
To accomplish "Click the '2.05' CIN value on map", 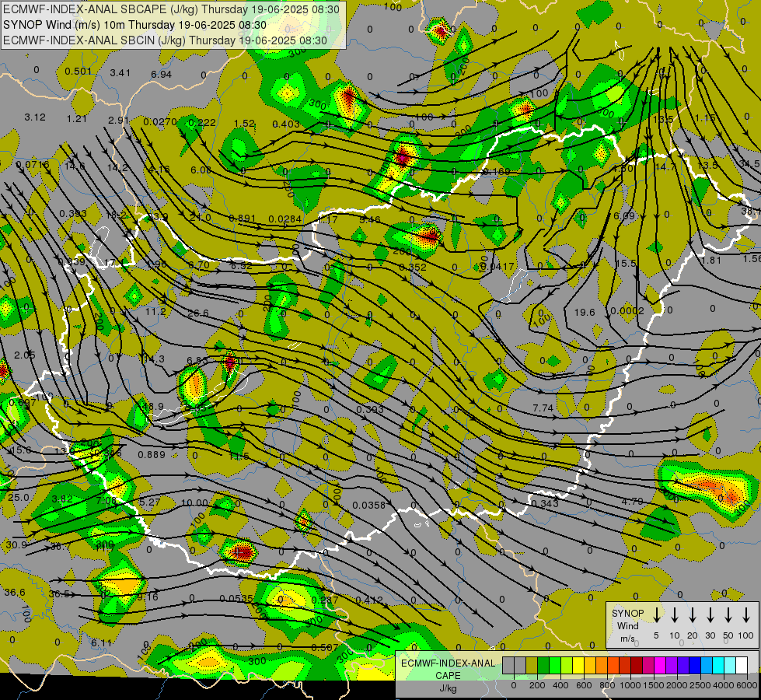I will pos(25,355).
